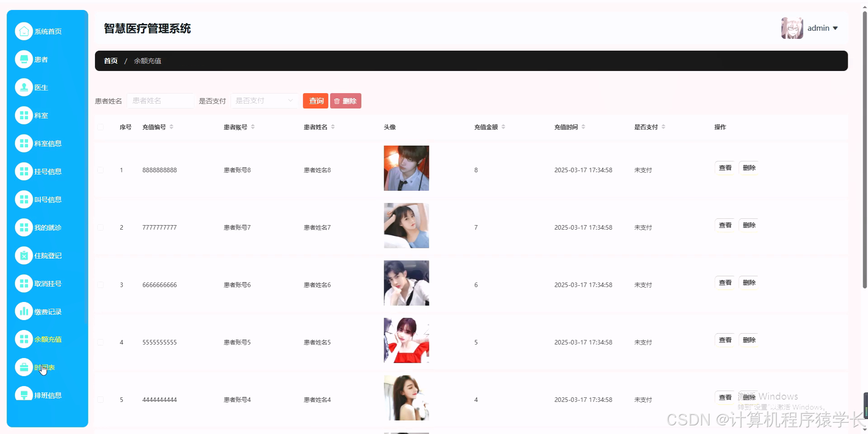Sort 是否支付 column with sort arrows
868x434 pixels.
pos(663,127)
